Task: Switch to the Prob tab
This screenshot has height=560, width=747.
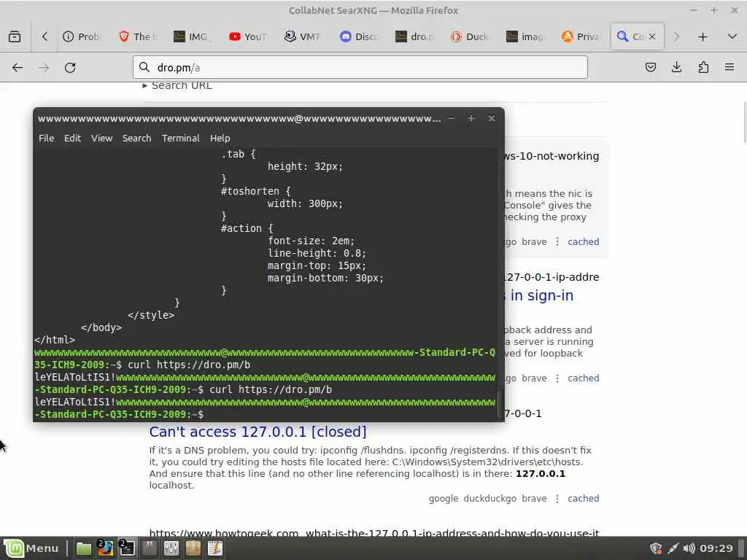Action: tap(82, 36)
